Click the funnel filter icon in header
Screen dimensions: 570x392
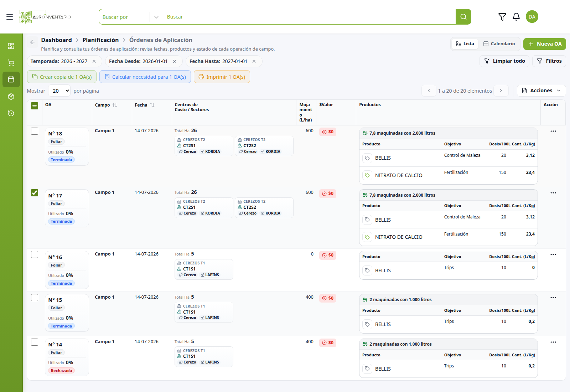click(502, 17)
